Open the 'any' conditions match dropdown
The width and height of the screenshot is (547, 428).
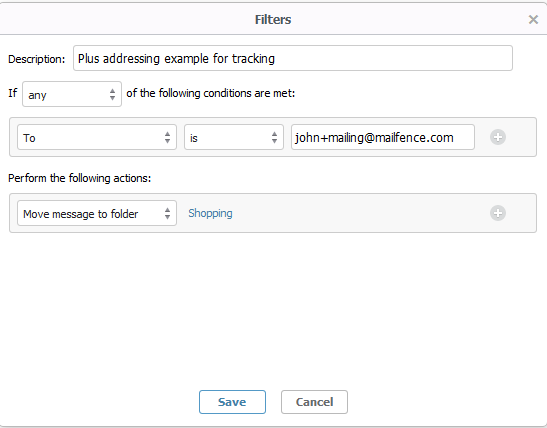click(x=72, y=94)
